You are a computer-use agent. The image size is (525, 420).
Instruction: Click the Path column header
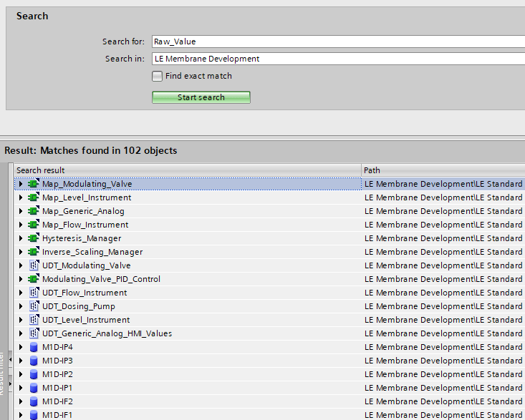point(443,170)
